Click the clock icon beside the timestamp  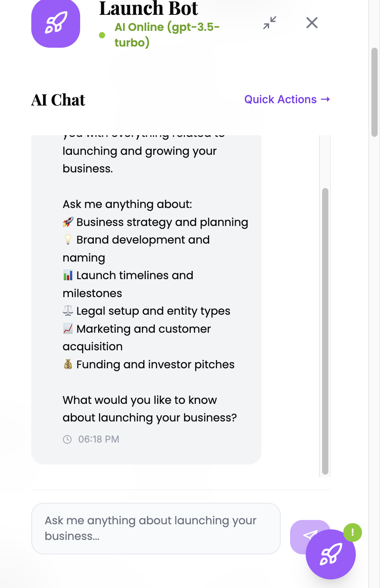click(67, 439)
